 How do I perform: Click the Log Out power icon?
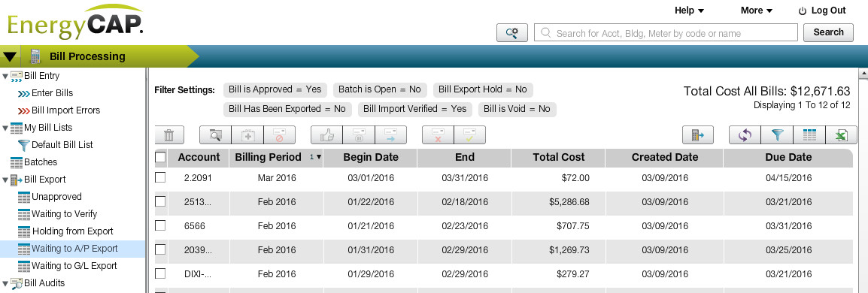click(803, 11)
